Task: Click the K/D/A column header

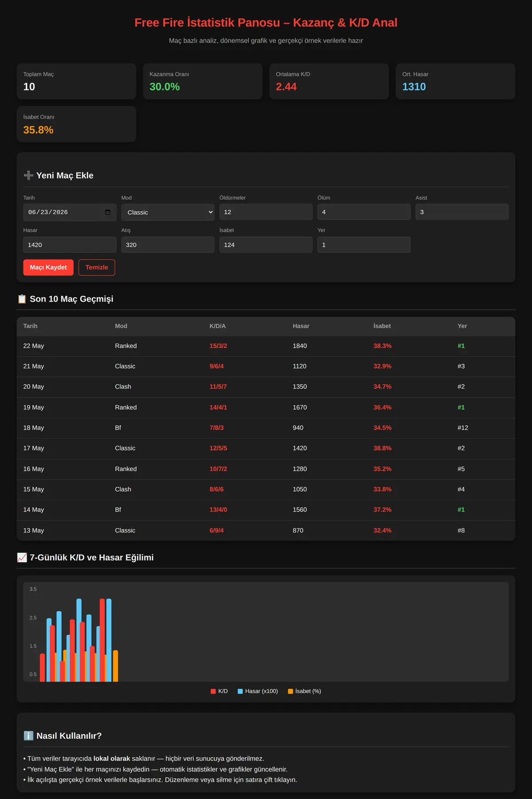Action: (218, 326)
